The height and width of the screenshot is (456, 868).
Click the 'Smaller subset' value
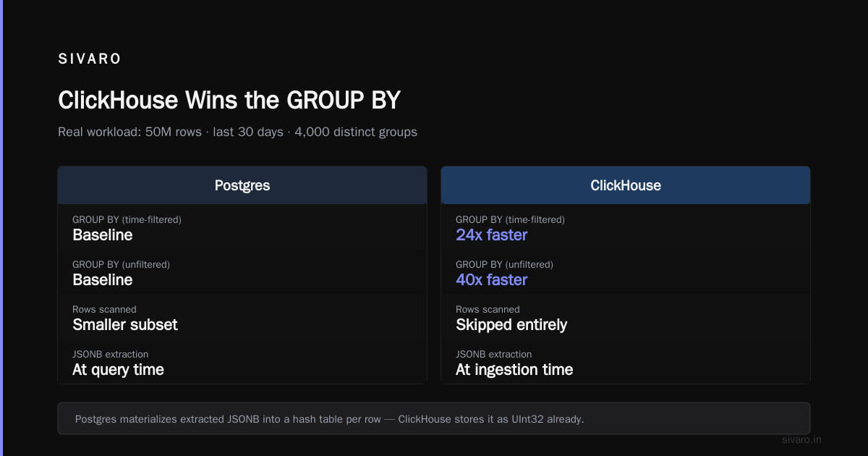pos(125,325)
